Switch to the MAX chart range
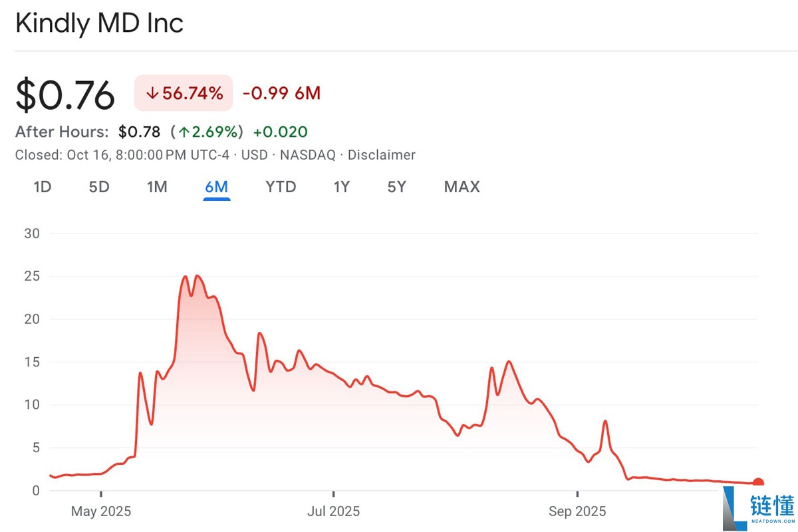 462,187
